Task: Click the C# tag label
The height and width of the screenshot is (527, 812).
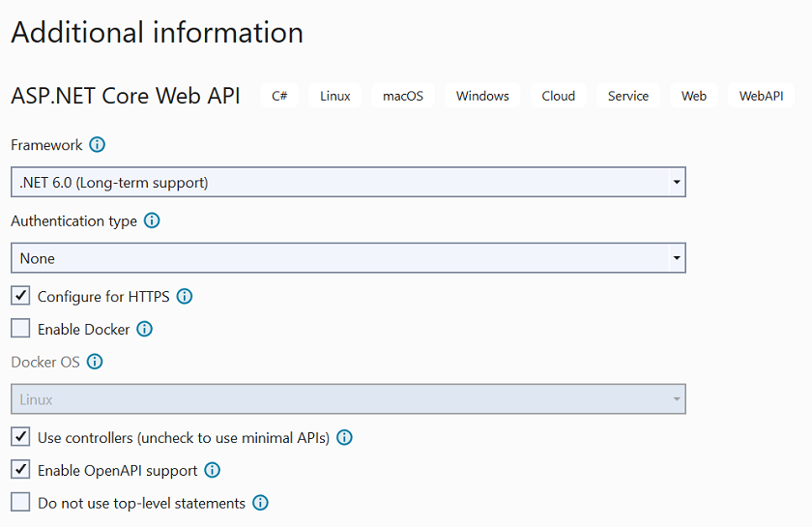Action: point(279,96)
